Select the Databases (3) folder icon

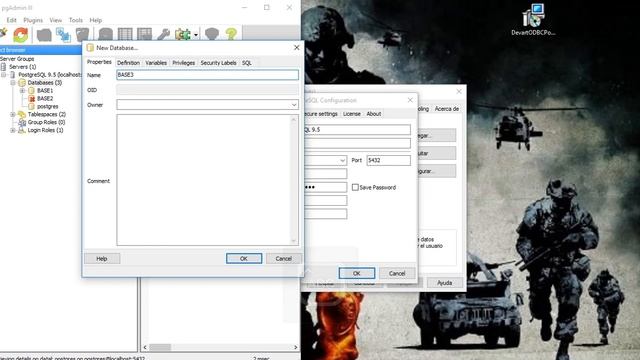tap(22, 82)
